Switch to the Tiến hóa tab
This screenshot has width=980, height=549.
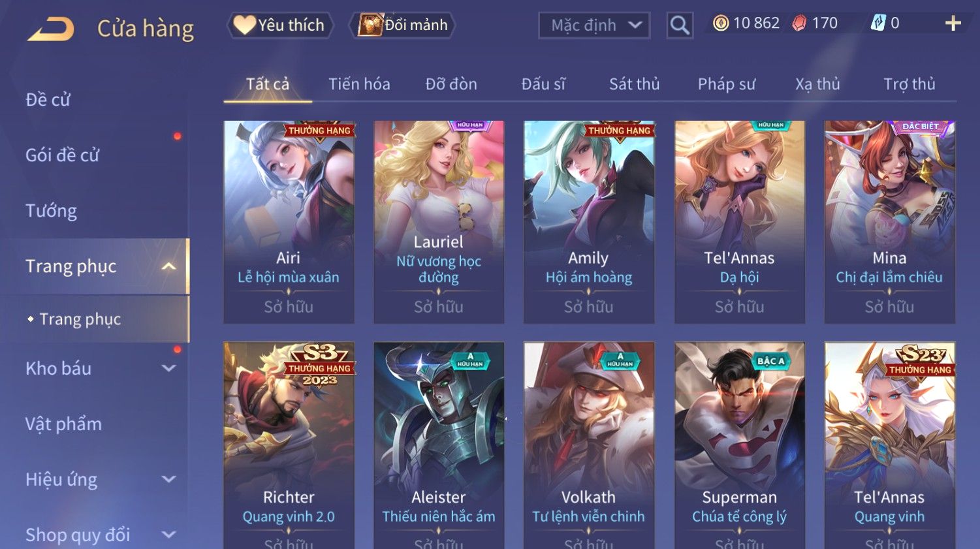[x=359, y=84]
